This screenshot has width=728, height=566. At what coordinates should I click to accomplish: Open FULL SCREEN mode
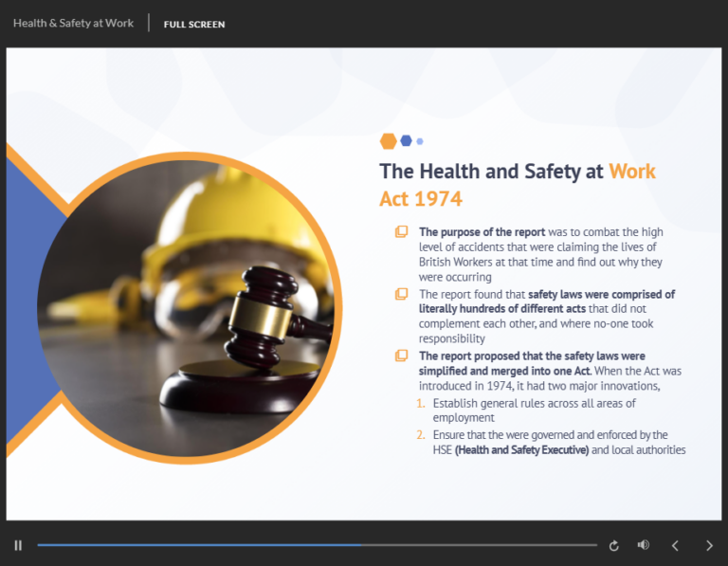[x=194, y=24]
